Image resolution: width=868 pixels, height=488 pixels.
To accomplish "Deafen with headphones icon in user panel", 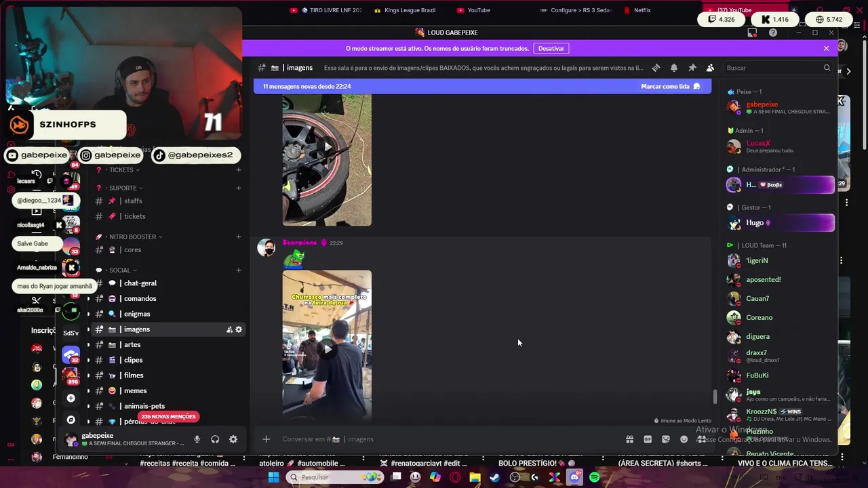I will [215, 439].
